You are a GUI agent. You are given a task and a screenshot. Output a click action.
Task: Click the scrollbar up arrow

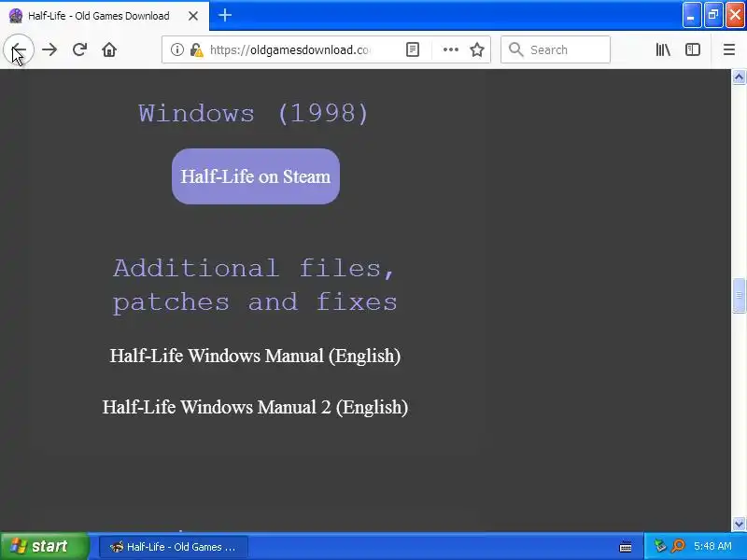(x=739, y=77)
